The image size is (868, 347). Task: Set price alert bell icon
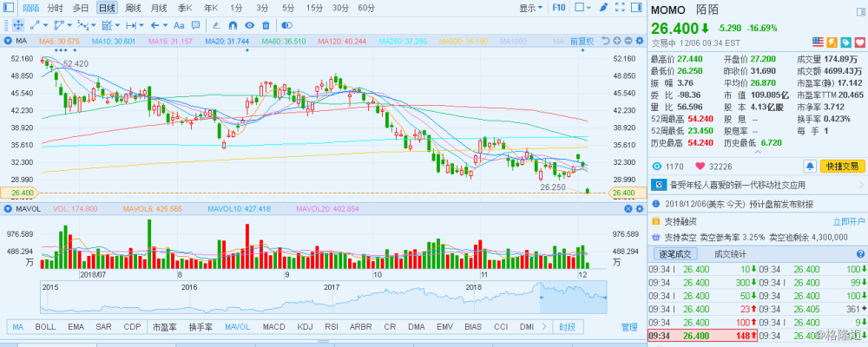[x=810, y=166]
